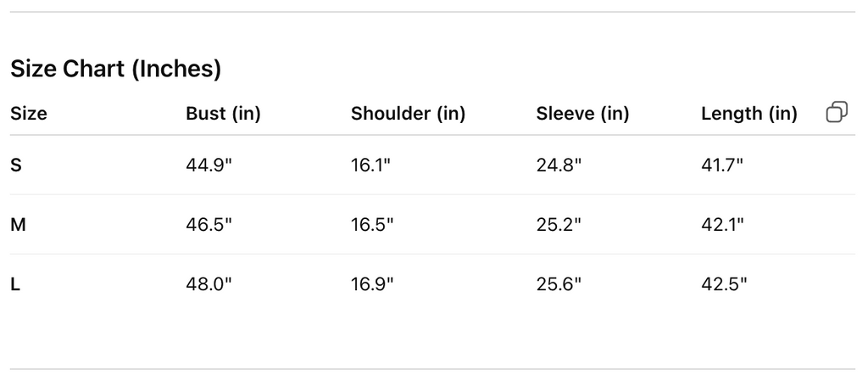
Task: Click the Bust (in) column header
Action: 223,114
